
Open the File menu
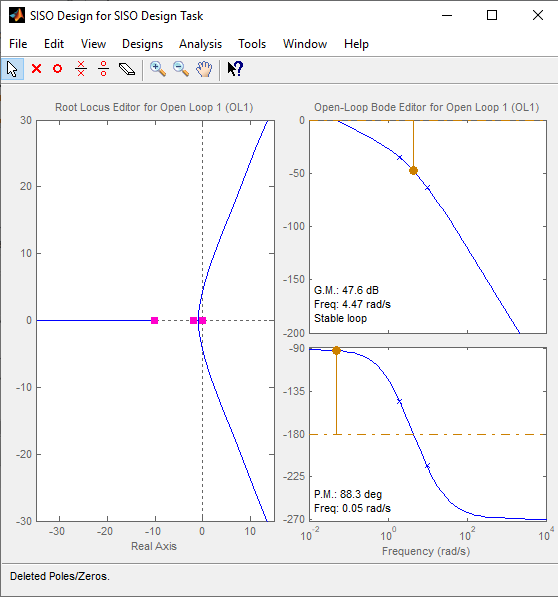click(x=18, y=44)
